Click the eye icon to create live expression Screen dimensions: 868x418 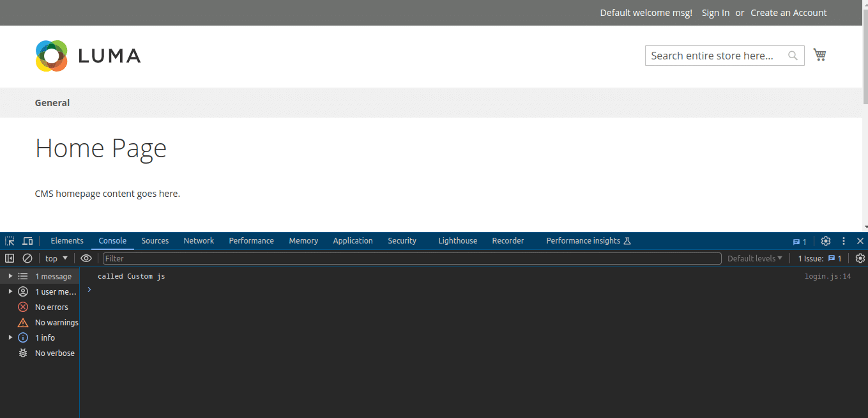pos(86,258)
